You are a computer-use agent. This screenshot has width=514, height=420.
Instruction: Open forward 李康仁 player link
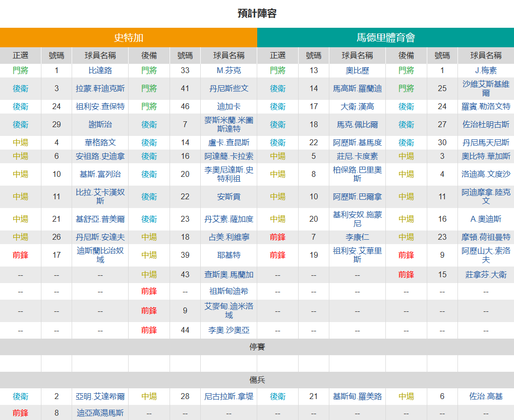click(x=357, y=237)
